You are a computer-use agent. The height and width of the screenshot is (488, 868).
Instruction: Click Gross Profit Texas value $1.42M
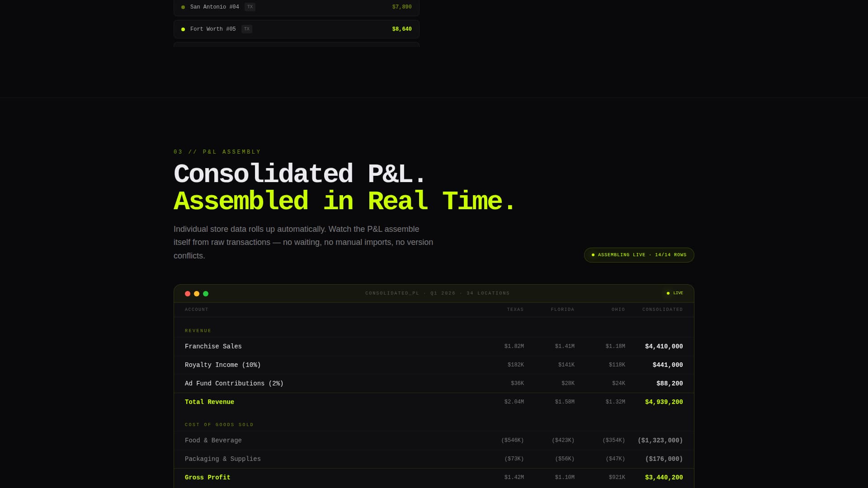[514, 478]
